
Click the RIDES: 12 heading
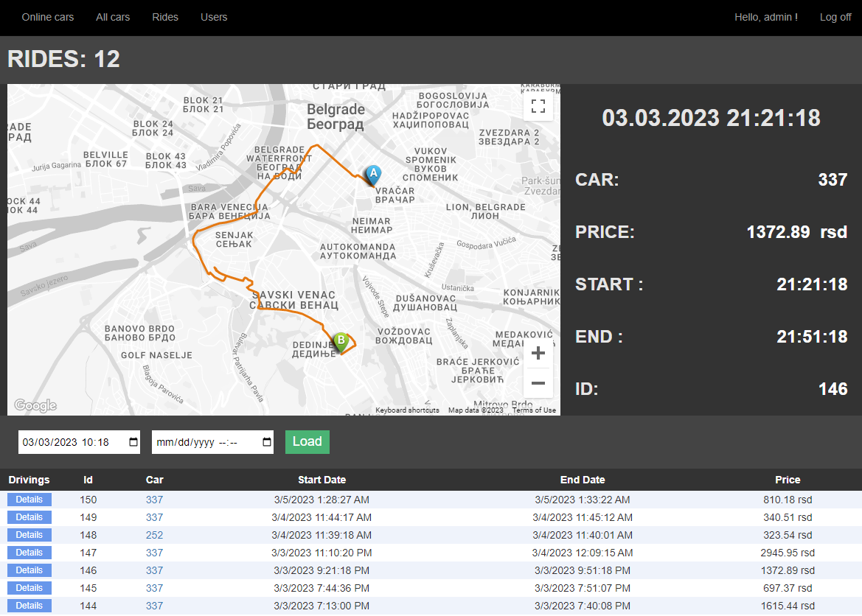(x=63, y=59)
